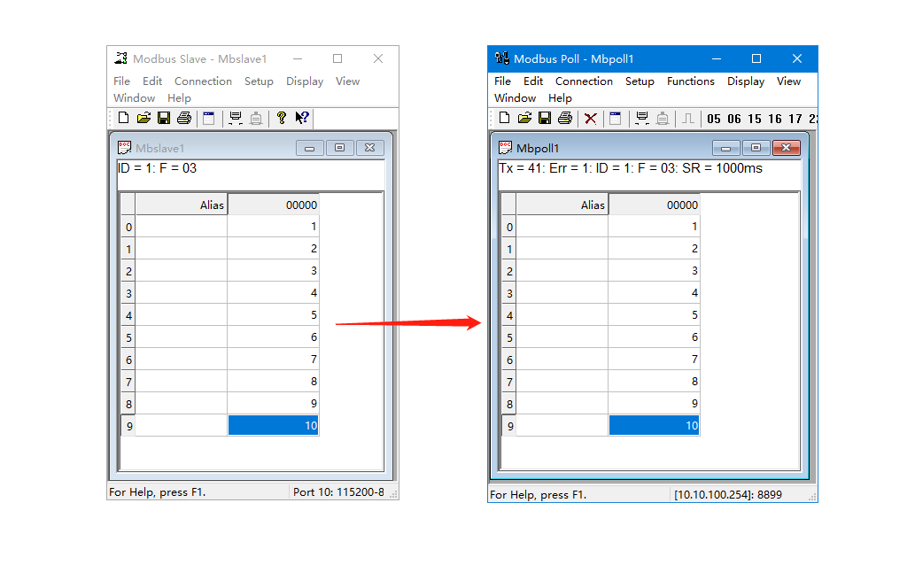Screen dimensions: 915x588
Task: Open Connection menu in Modbus Slave
Action: pyautogui.click(x=203, y=81)
